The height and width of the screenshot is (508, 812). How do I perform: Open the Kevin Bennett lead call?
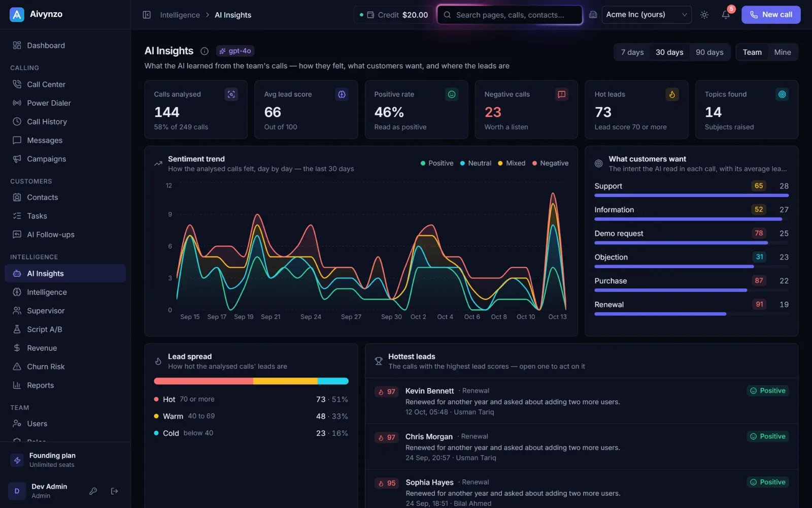click(x=582, y=401)
